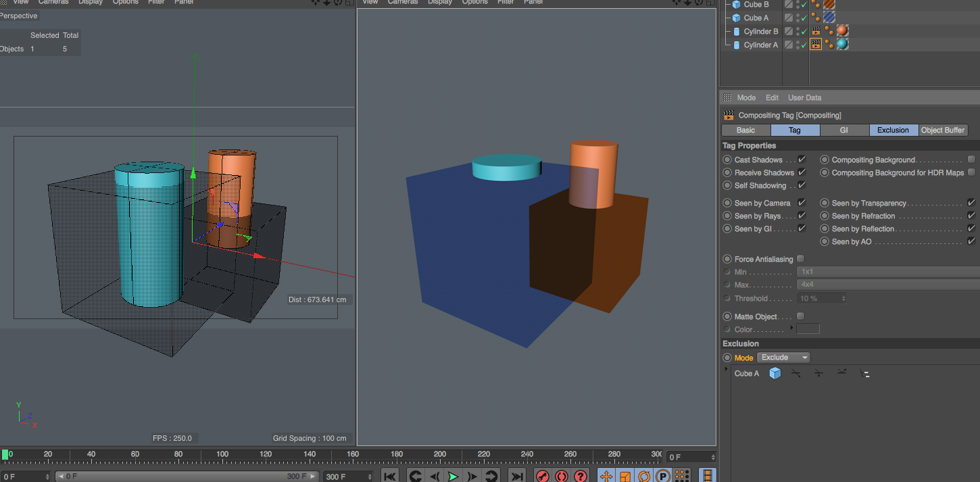Screen dimensions: 980x482
Task: Toggle the first ray flag icon next to Cube A
Action: 796,373
